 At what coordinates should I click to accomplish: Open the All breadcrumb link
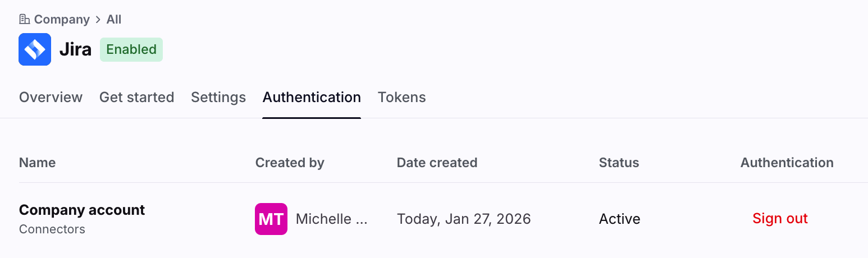[x=114, y=20]
